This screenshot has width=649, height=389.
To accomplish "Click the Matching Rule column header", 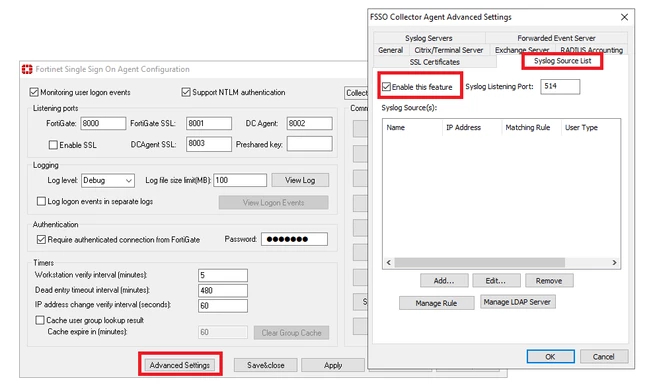I will (531, 127).
